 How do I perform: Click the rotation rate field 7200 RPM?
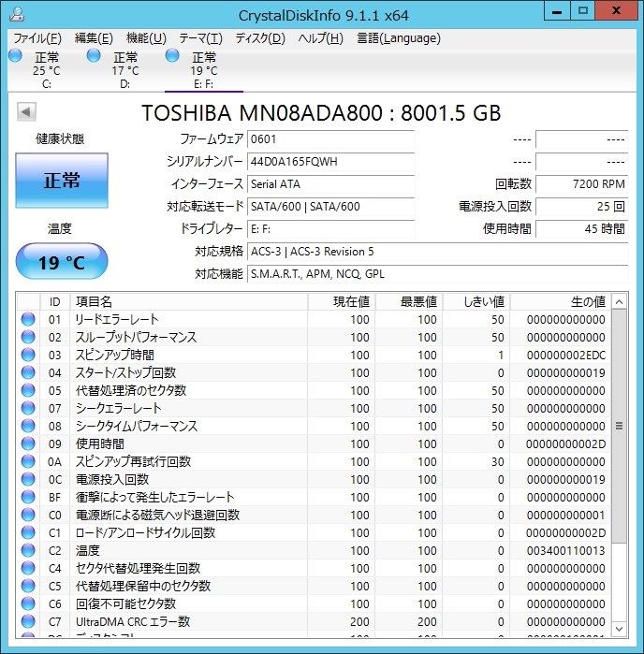pyautogui.click(x=582, y=184)
